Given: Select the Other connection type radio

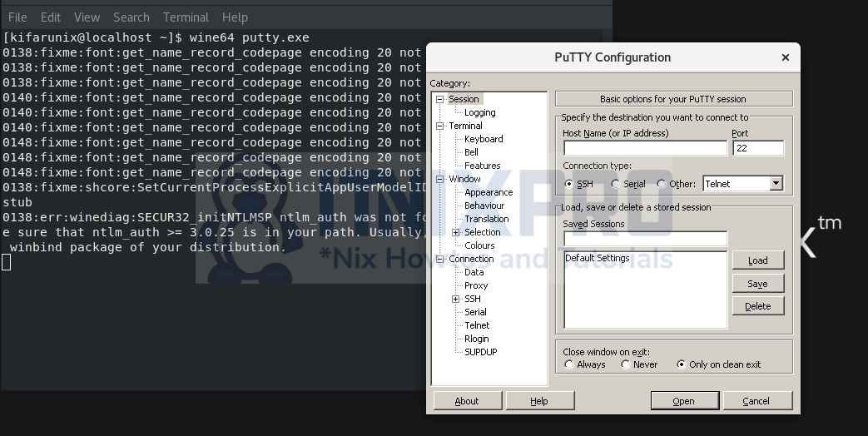Looking at the screenshot, I should click(661, 184).
